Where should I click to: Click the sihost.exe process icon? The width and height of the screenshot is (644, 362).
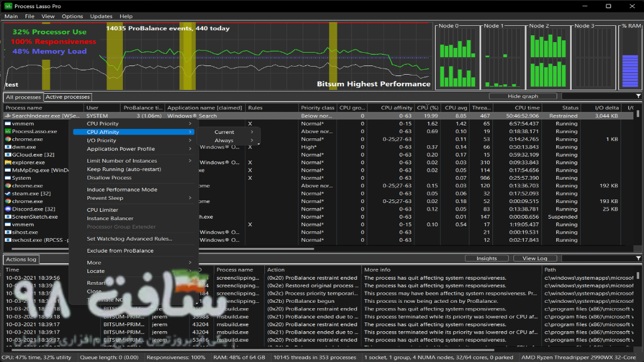click(x=8, y=233)
